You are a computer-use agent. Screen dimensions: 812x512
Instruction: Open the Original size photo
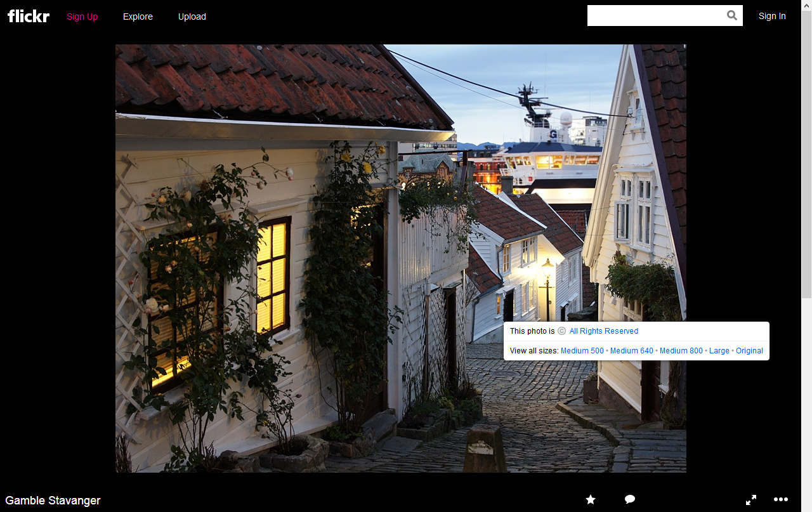tap(749, 351)
